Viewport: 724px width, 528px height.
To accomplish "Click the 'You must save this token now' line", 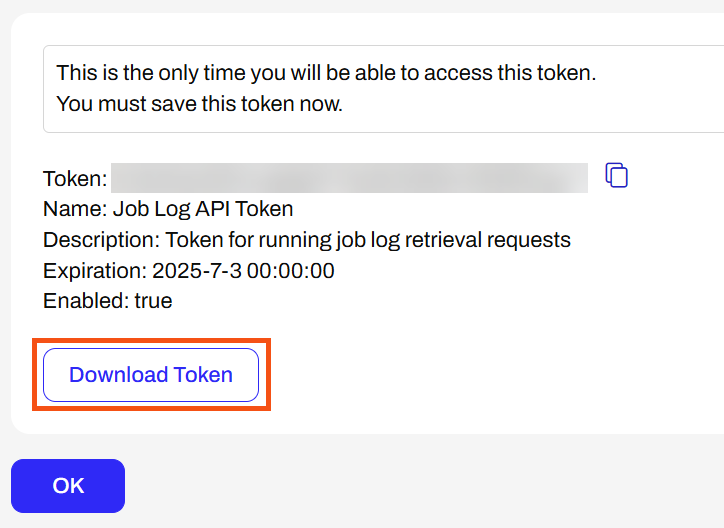I will (199, 103).
